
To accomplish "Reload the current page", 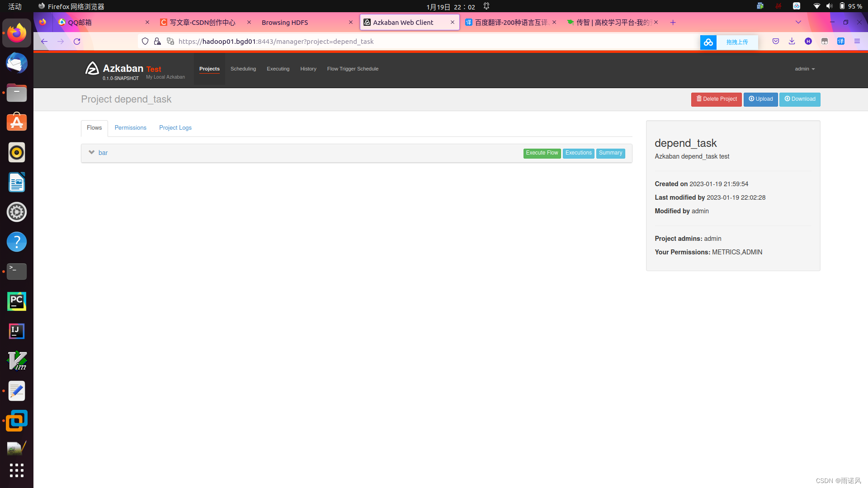I will click(77, 42).
